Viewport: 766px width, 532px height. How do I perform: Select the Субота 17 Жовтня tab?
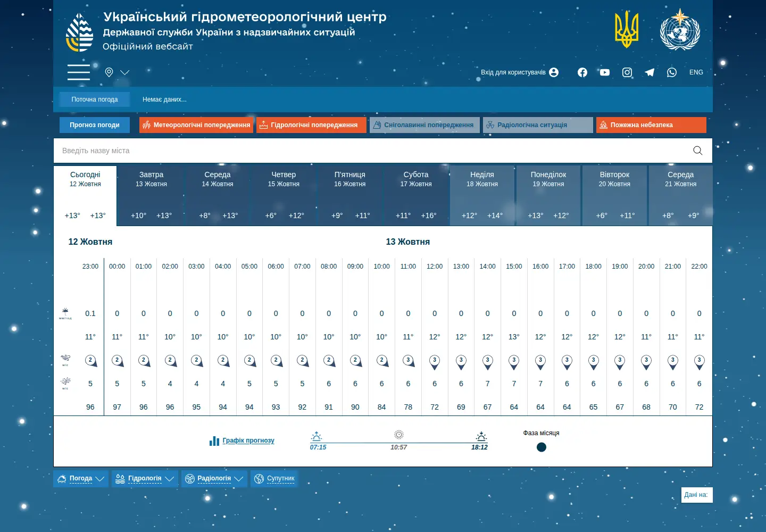pos(416,196)
